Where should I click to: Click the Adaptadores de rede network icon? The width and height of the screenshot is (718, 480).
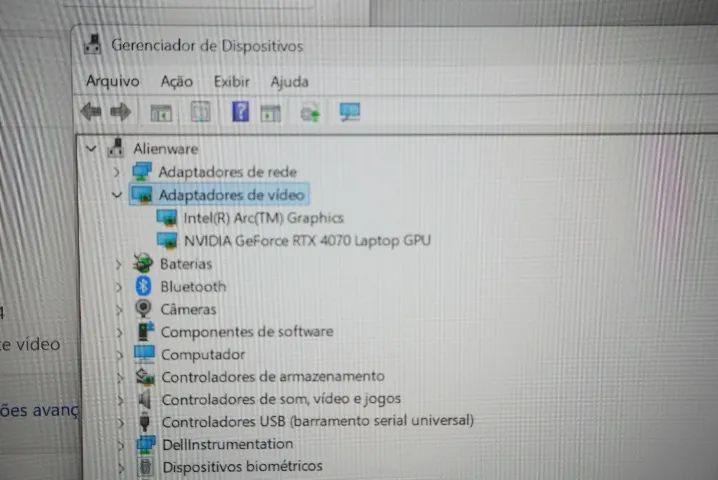142,171
